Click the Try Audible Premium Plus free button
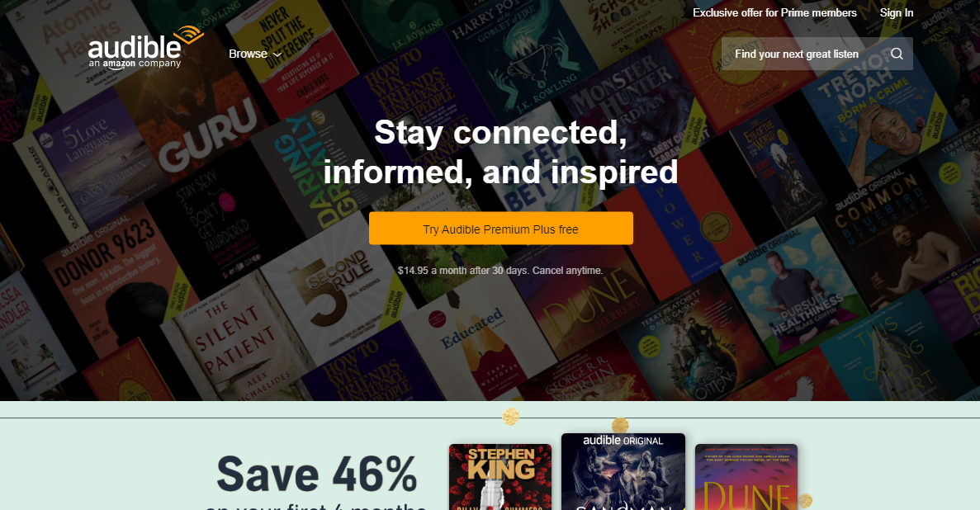This screenshot has width=980, height=510. click(x=500, y=229)
